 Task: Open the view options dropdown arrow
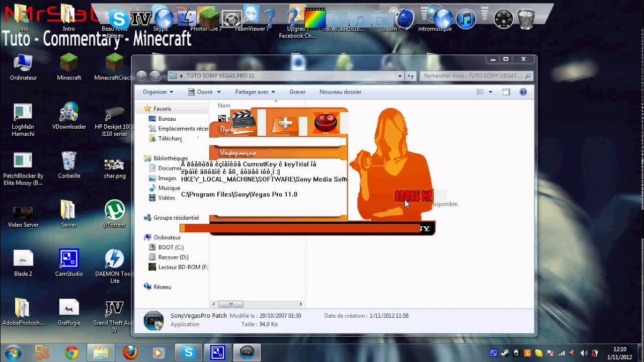(491, 92)
